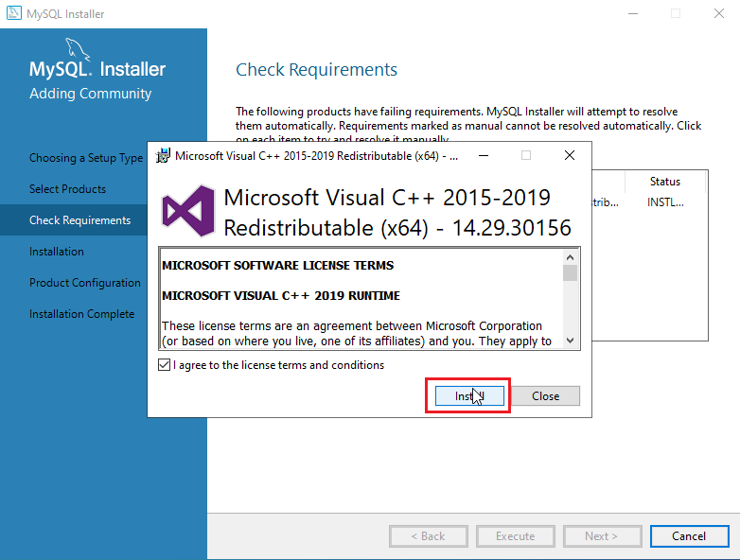
Task: Click the Check Requirements page title
Action: [316, 70]
